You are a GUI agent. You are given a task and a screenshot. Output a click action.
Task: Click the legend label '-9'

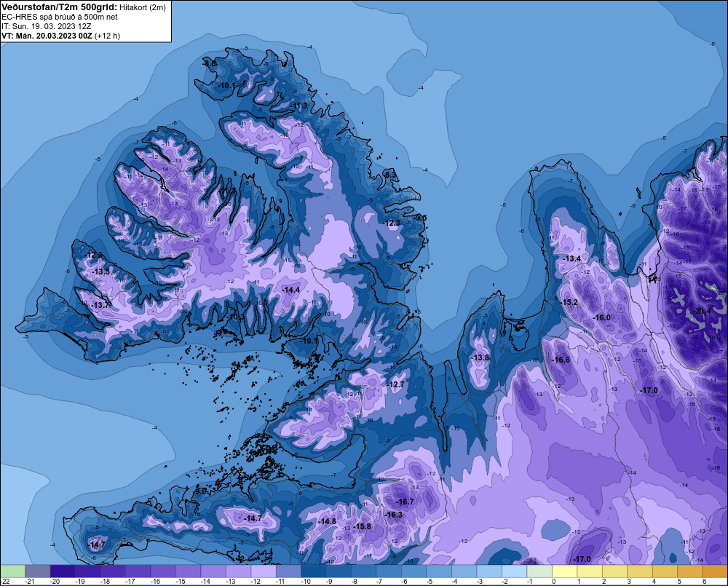(330, 582)
